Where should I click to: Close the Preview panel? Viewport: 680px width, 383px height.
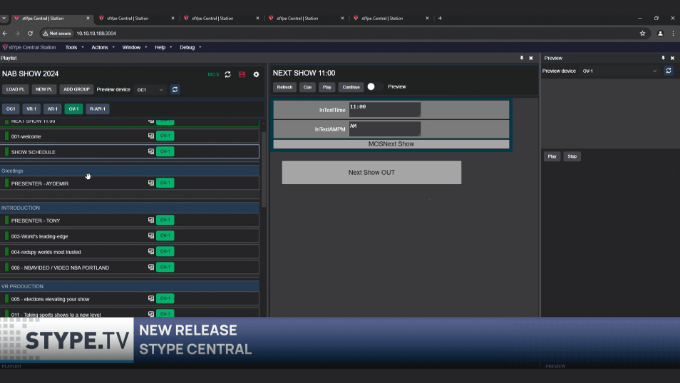click(x=672, y=58)
